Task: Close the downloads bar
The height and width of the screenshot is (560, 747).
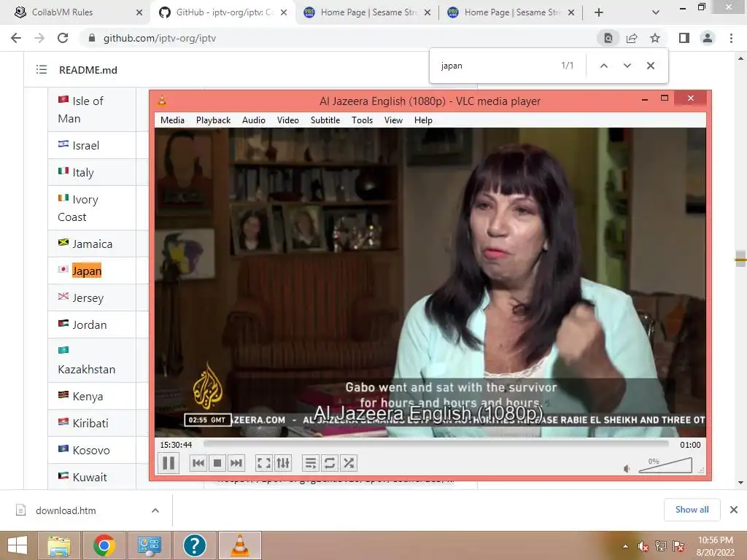Action: click(734, 510)
